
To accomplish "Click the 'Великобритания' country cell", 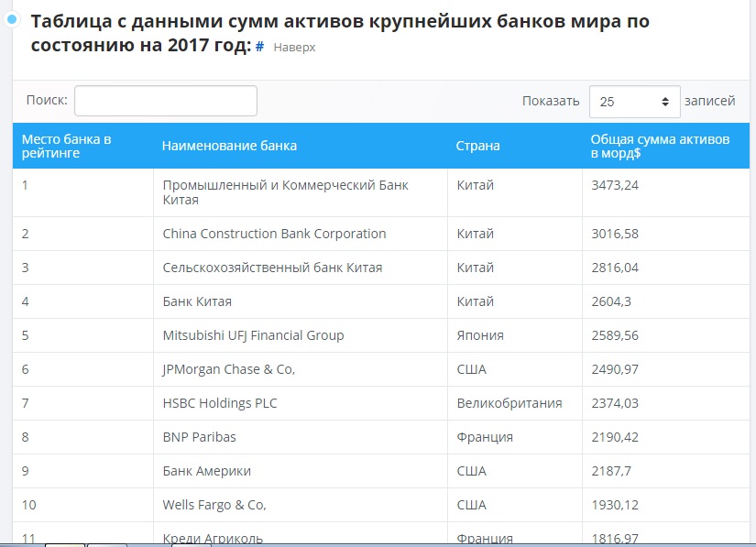I will click(509, 403).
